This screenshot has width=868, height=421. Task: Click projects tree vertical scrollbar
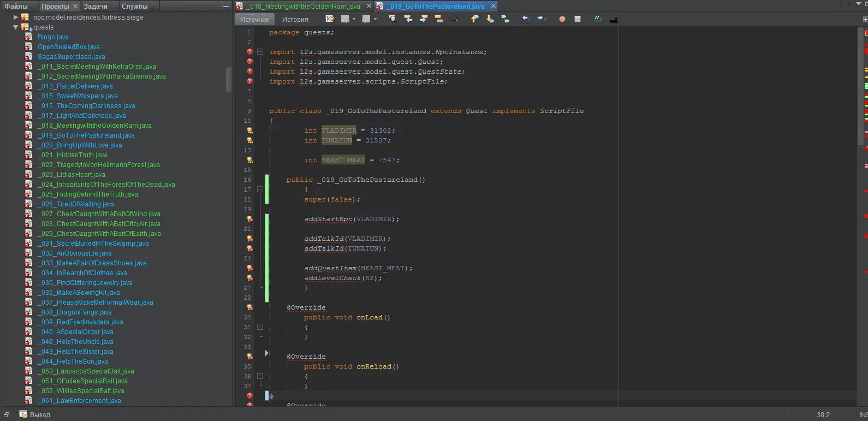229,79
